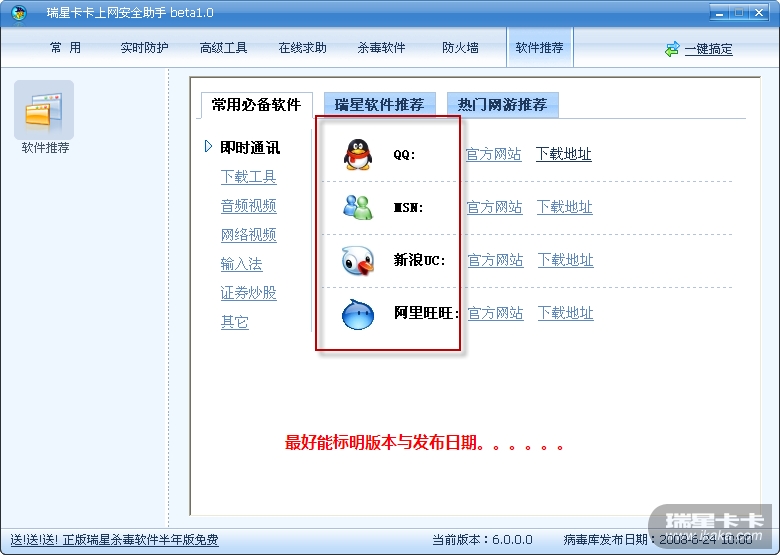Open 阿里旺旺 下载地址 link
The image size is (780, 555).
click(566, 313)
